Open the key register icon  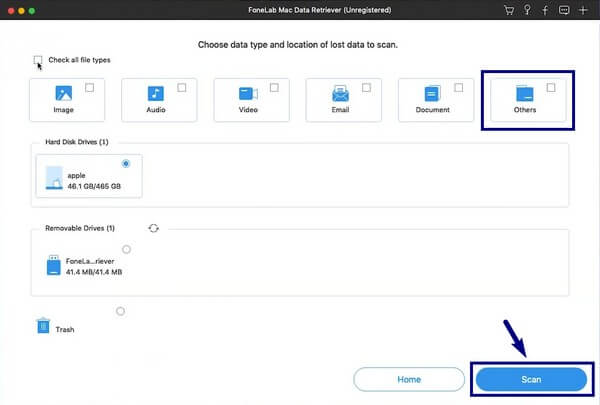pyautogui.click(x=527, y=10)
